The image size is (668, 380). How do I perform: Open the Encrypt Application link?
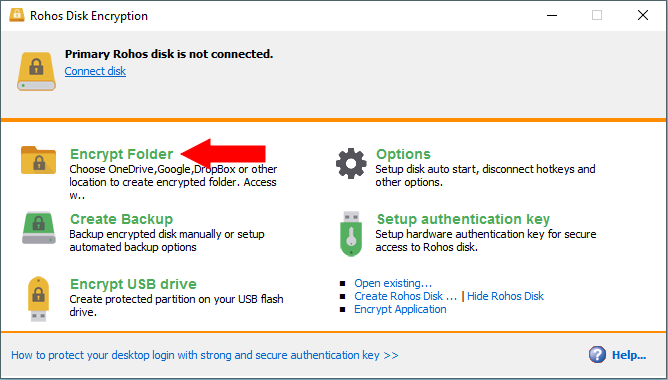[x=400, y=309]
